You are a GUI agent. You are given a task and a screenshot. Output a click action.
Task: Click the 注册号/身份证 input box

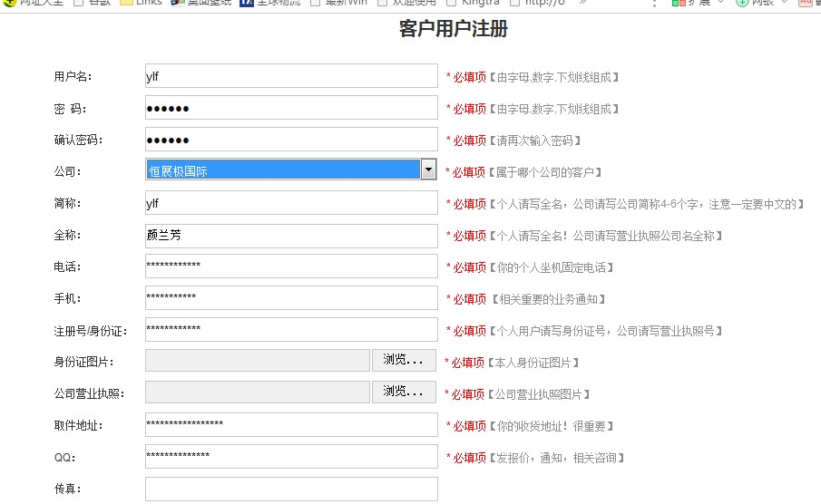point(291,330)
